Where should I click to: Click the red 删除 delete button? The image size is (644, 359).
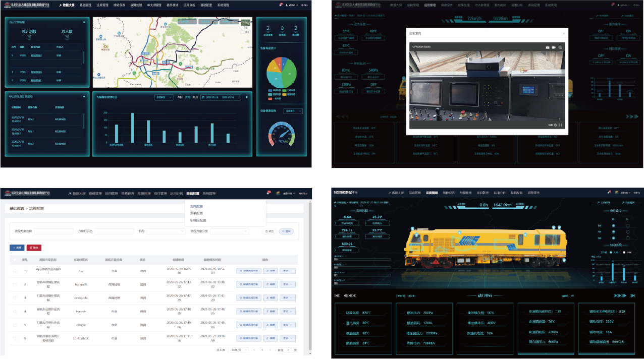34,248
